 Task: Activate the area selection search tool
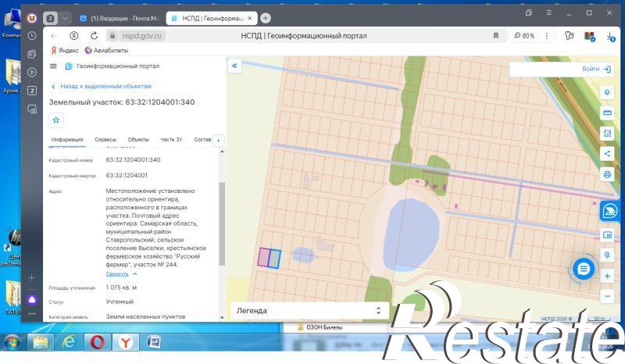click(607, 133)
